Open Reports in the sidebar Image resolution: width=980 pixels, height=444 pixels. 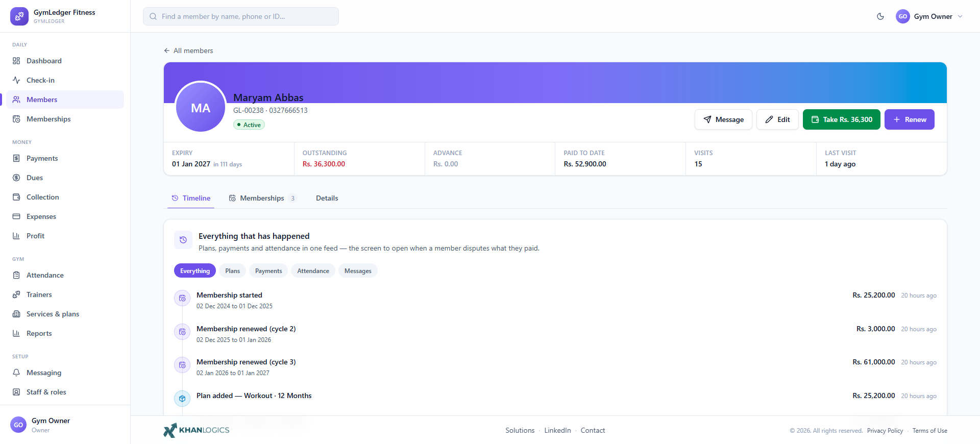point(65,333)
